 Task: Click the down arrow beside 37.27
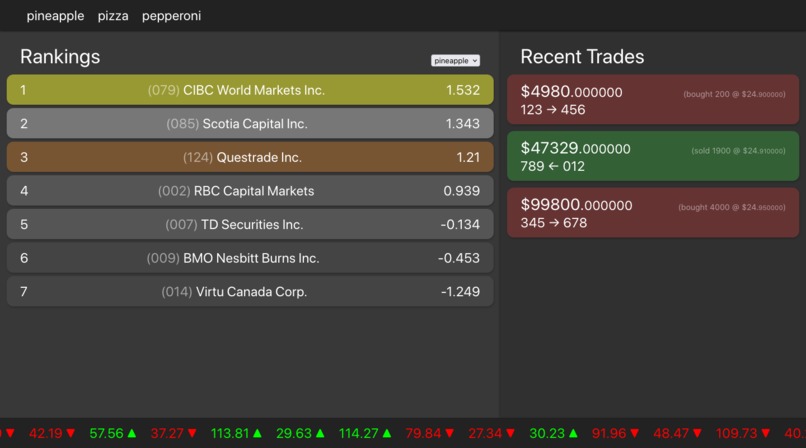[x=192, y=434]
